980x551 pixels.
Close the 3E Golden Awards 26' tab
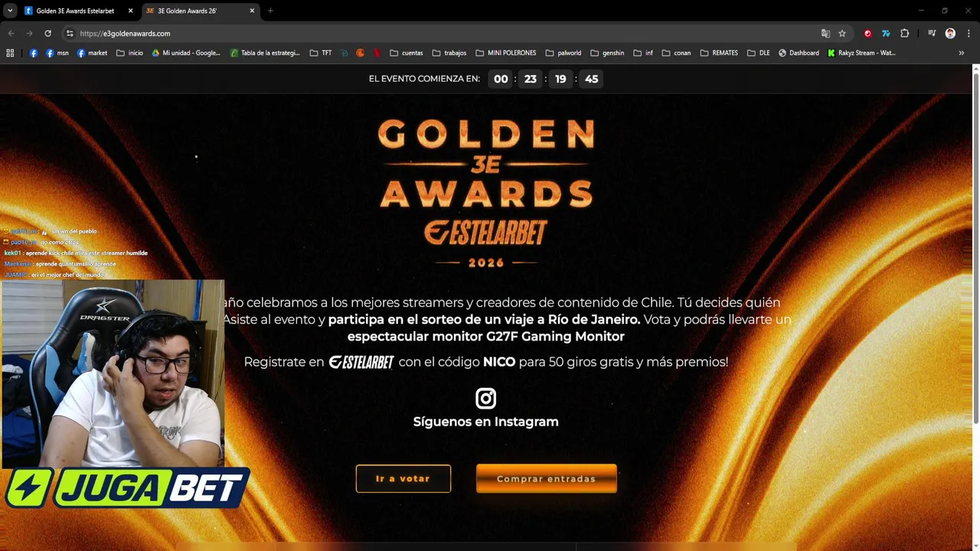click(252, 11)
